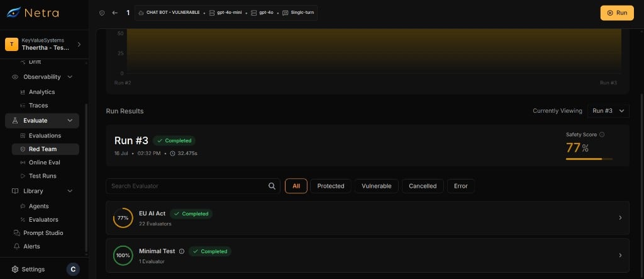Click the Minimal Test info icon
644x279 pixels.
[x=182, y=251]
